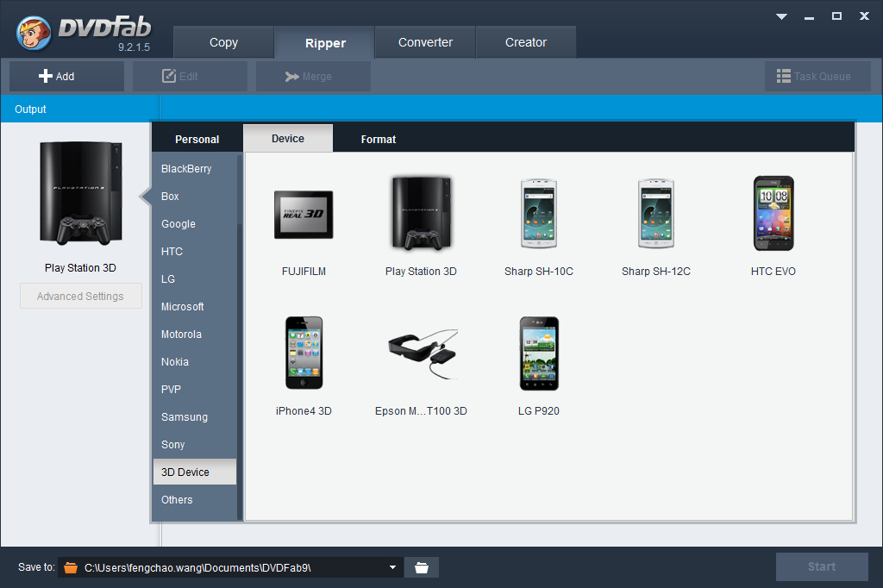
Task: Choose the iPhone4 3D device icon
Action: pos(304,353)
